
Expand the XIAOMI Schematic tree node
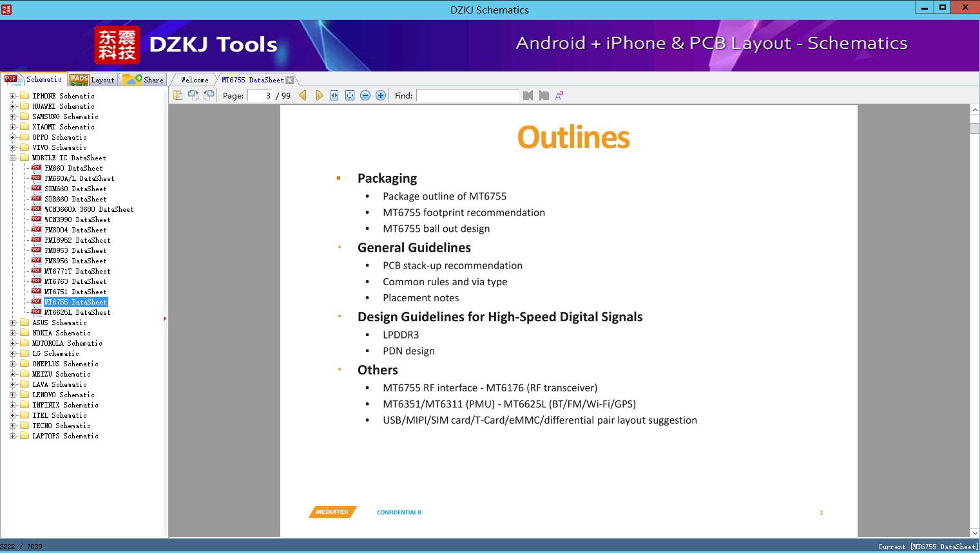[x=12, y=127]
